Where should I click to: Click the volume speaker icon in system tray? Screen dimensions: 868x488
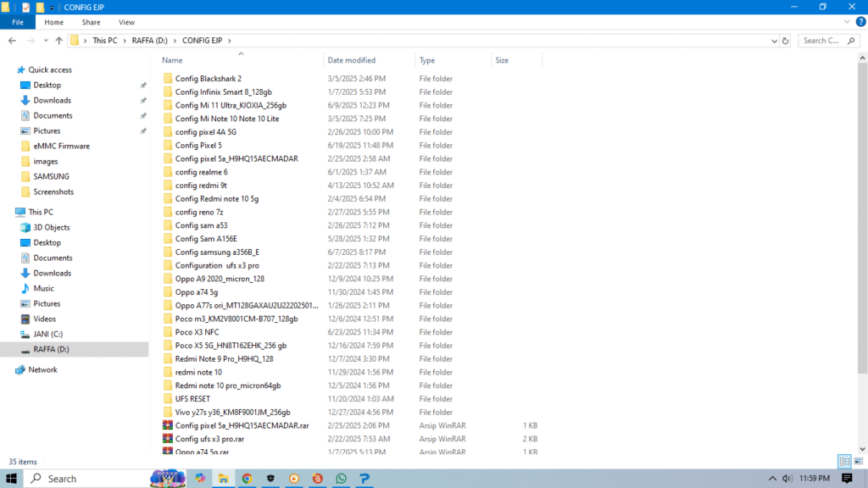787,479
